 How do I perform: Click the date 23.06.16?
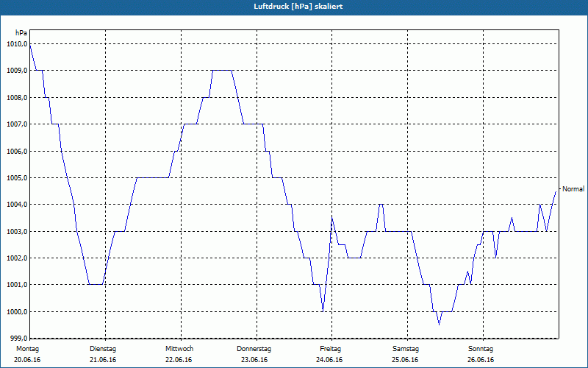tap(254, 360)
